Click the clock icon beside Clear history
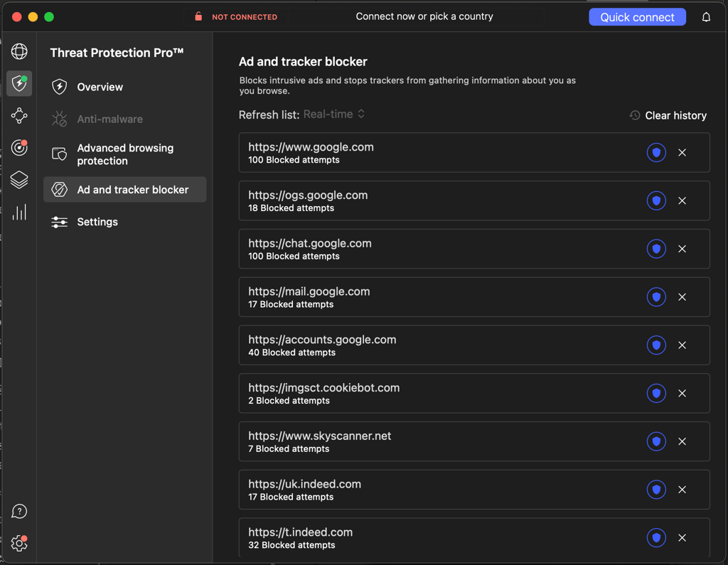The image size is (728, 565). click(635, 115)
